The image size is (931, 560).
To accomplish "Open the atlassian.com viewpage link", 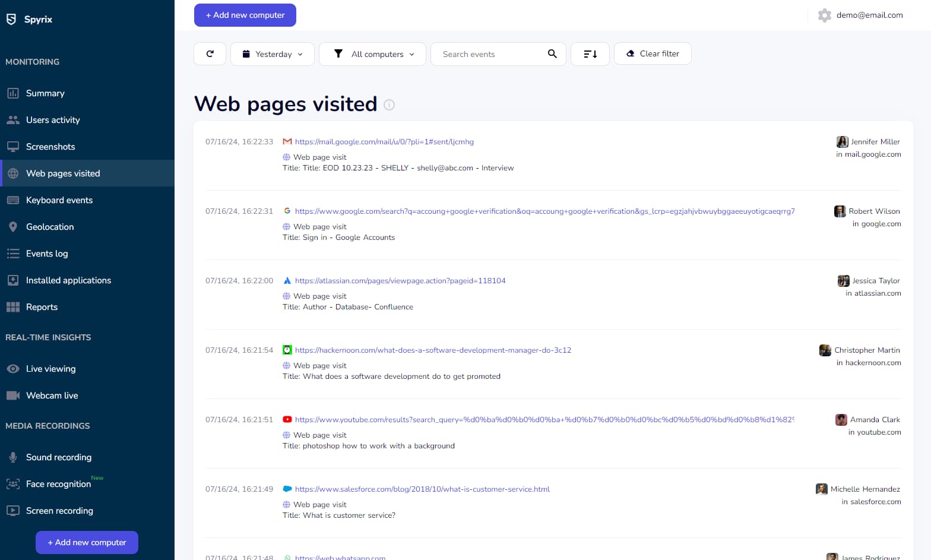I will coord(400,281).
